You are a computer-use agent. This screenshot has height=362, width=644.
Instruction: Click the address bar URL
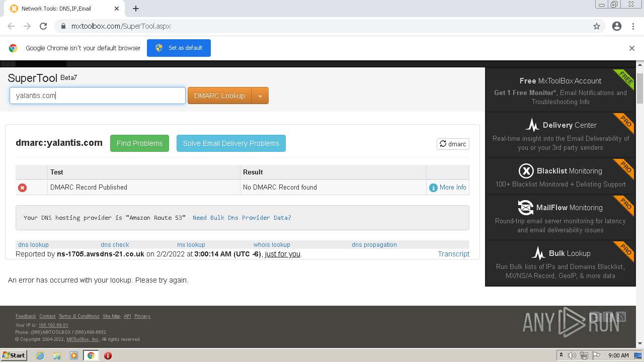(x=121, y=26)
